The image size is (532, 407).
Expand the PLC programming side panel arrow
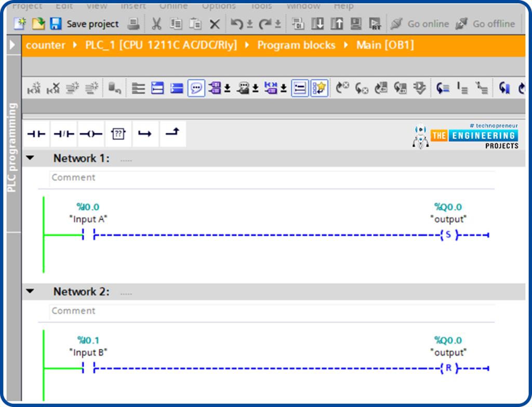click(x=12, y=45)
